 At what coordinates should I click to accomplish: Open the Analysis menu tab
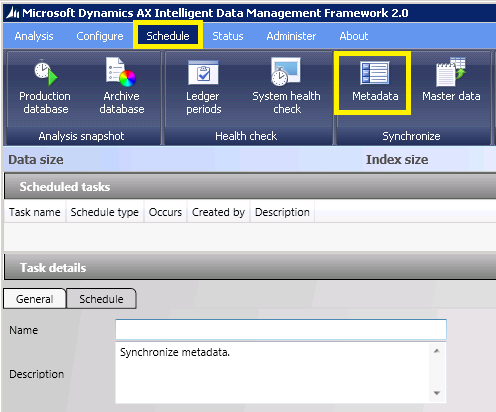tap(34, 36)
